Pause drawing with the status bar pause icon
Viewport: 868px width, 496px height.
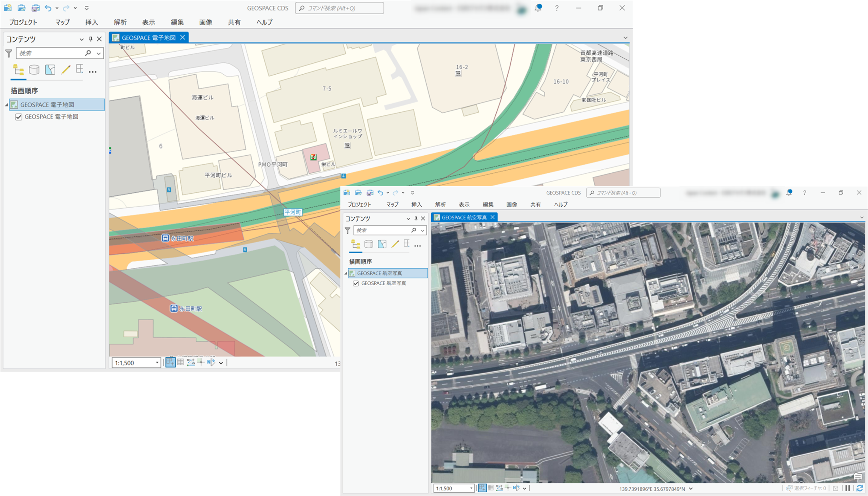(848, 488)
